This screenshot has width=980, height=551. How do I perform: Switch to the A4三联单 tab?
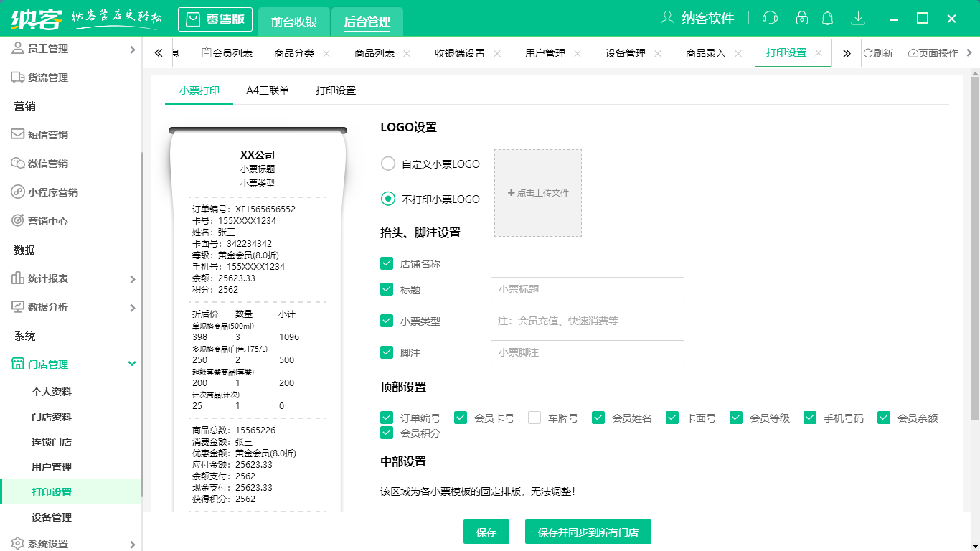point(266,90)
